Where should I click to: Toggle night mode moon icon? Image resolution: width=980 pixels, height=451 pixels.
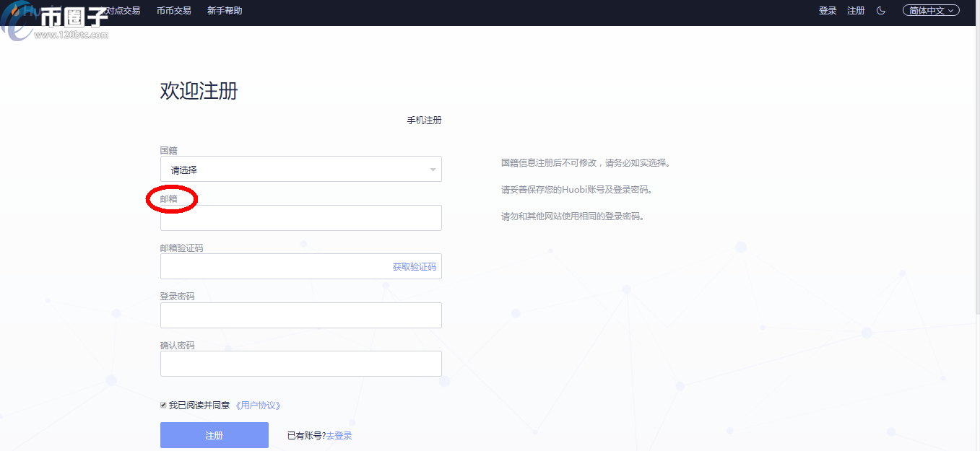880,11
